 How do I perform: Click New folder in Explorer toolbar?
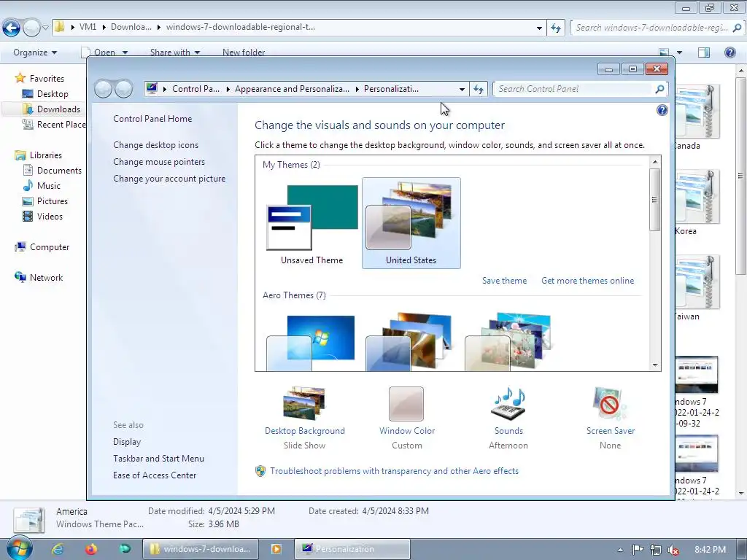tap(244, 52)
